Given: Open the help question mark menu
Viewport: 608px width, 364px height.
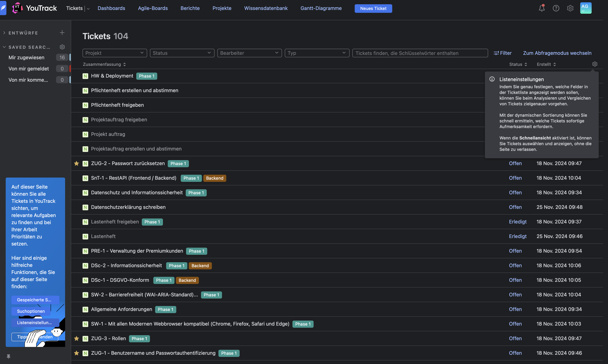Looking at the screenshot, I should click(556, 8).
